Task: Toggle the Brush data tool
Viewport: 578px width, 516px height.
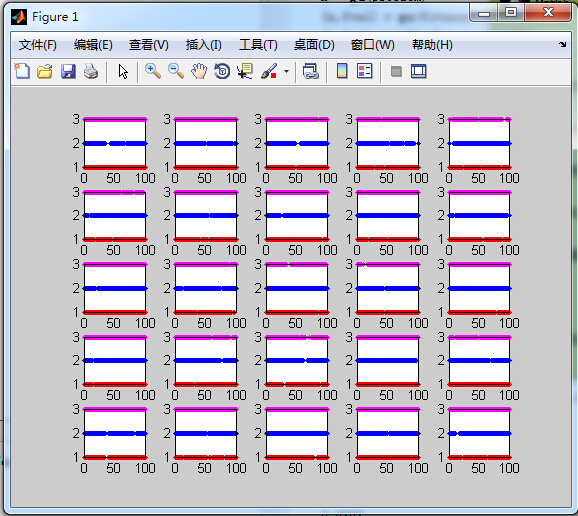Action: click(x=269, y=71)
